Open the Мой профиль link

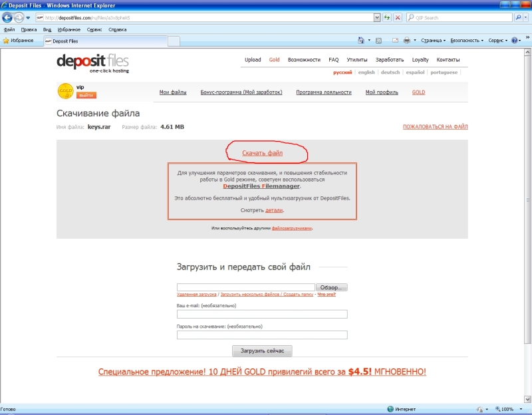(x=382, y=92)
